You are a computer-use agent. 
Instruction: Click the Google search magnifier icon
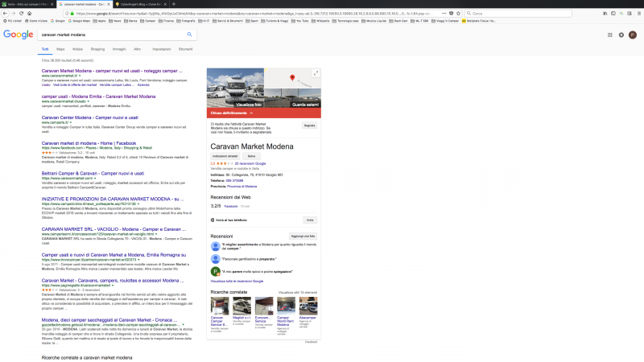(x=190, y=35)
